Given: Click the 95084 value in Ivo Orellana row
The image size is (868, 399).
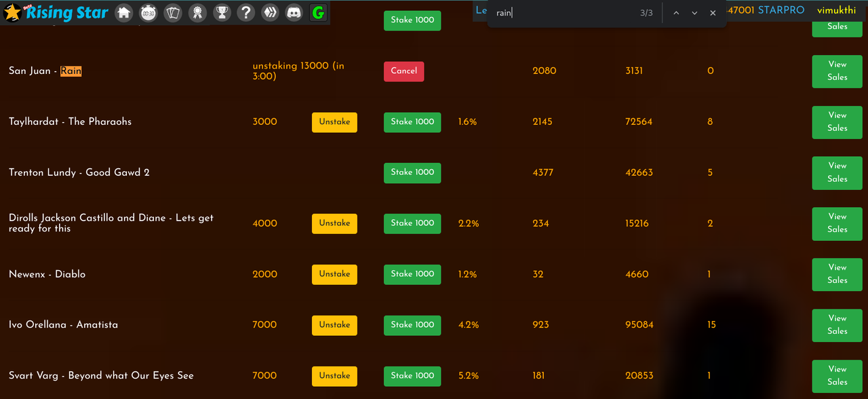Looking at the screenshot, I should [639, 325].
